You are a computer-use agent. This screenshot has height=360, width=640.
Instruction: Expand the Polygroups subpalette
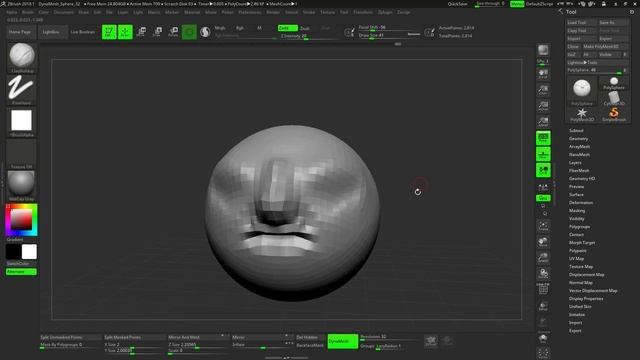click(x=579, y=227)
